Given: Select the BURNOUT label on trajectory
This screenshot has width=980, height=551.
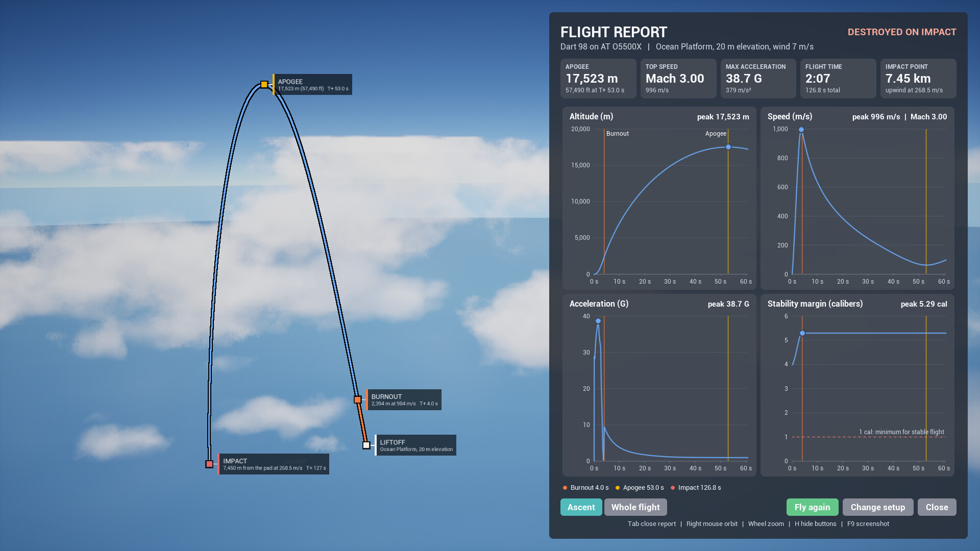Looking at the screenshot, I should coord(404,399).
